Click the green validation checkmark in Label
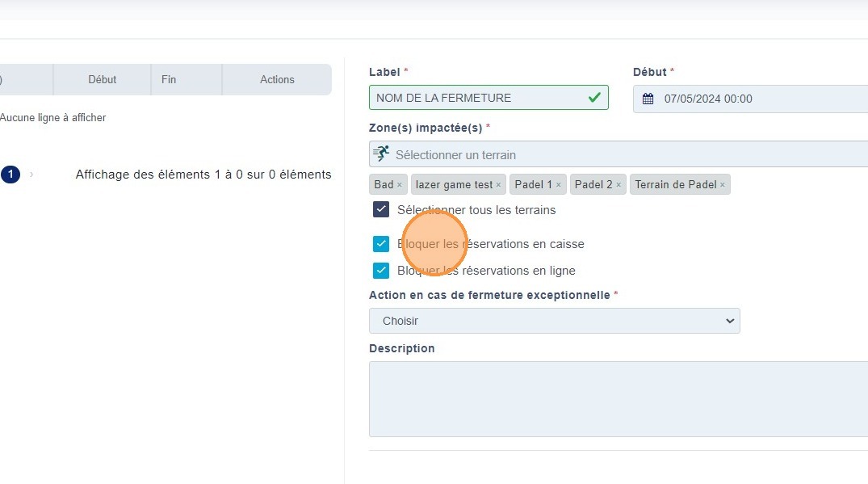This screenshot has width=868, height=484. (594, 98)
